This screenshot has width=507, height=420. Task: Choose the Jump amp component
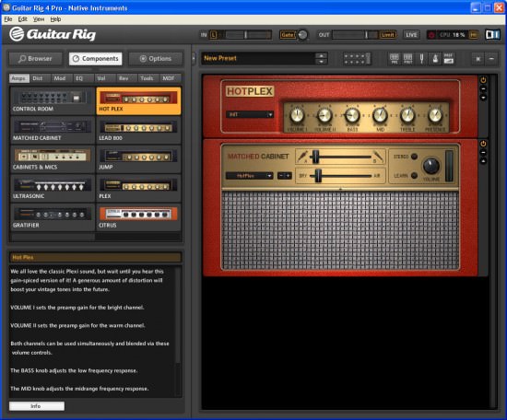[138, 159]
